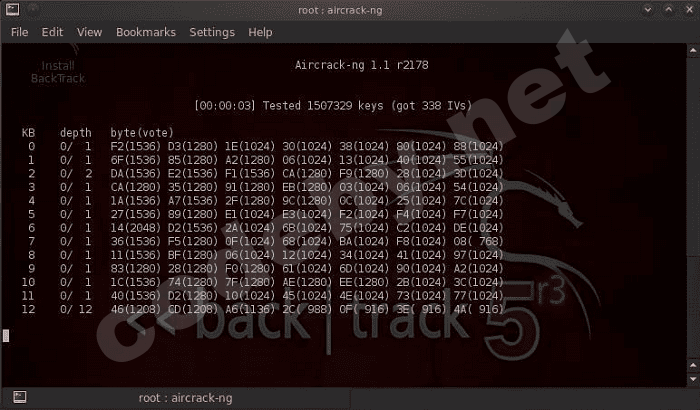
Task: Click the value EE(1280) in row 10
Action: (364, 282)
